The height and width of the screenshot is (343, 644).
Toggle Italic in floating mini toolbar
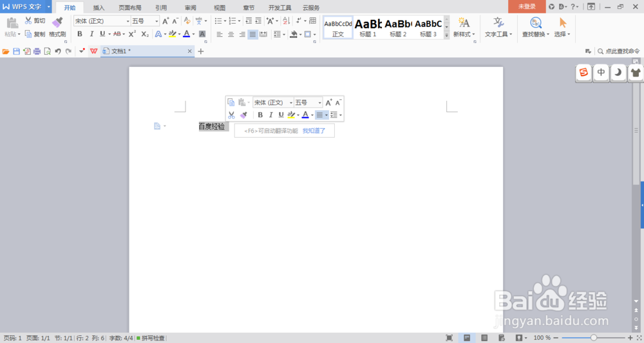[x=270, y=115]
